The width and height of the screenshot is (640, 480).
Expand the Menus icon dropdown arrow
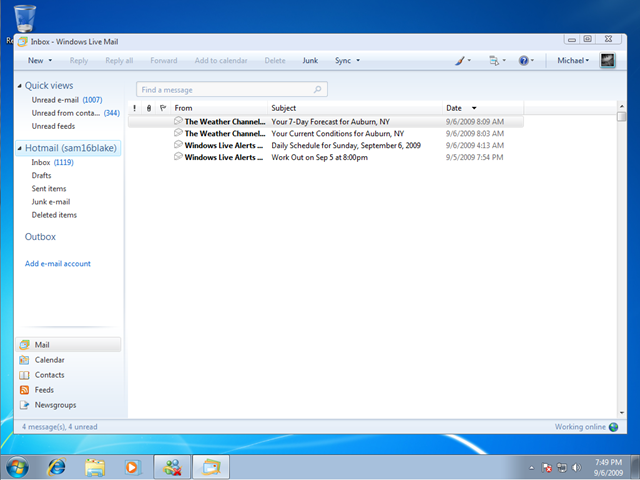click(504, 60)
